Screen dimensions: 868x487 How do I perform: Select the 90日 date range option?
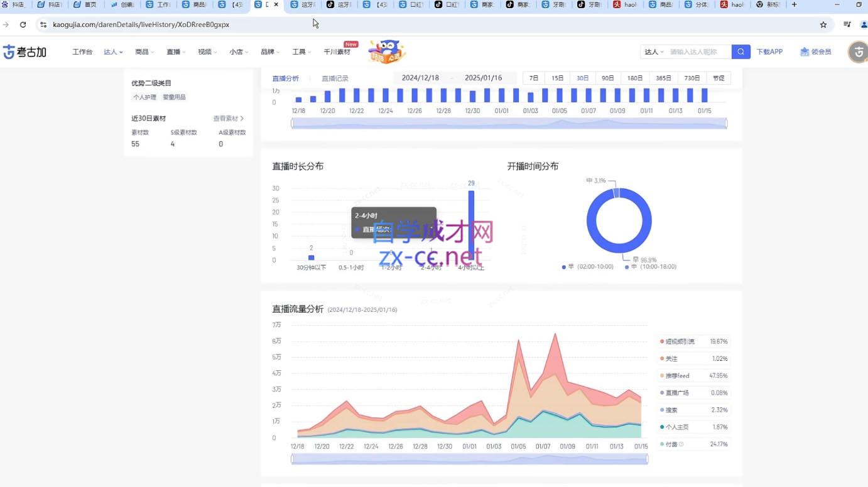[x=607, y=78]
